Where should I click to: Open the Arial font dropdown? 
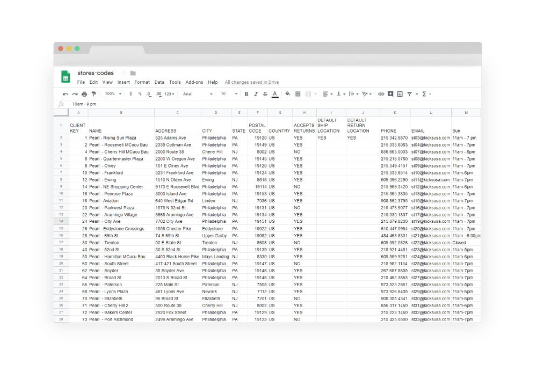tap(198, 94)
